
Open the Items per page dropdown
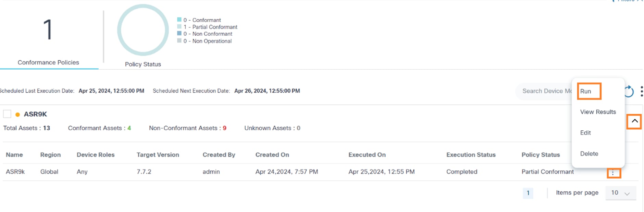pyautogui.click(x=620, y=193)
